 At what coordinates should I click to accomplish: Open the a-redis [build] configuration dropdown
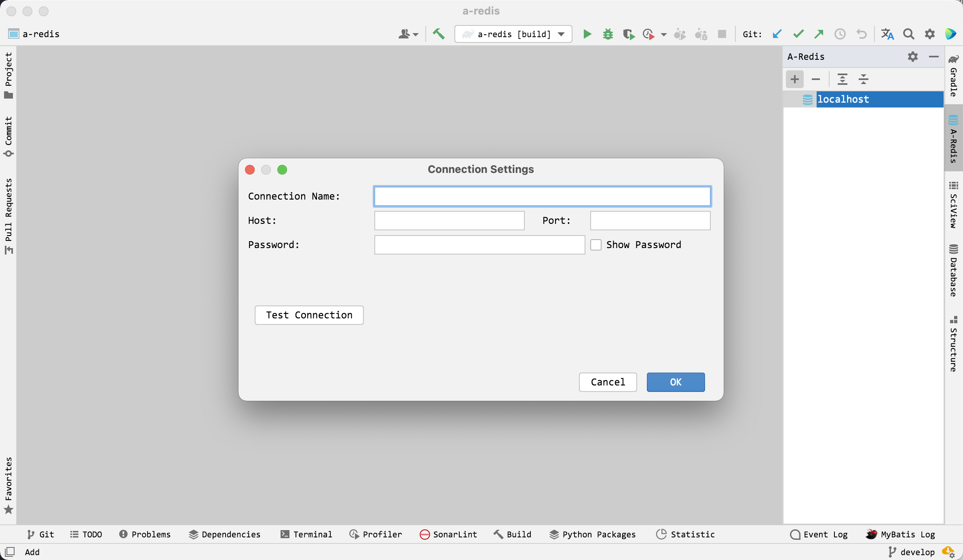click(561, 34)
